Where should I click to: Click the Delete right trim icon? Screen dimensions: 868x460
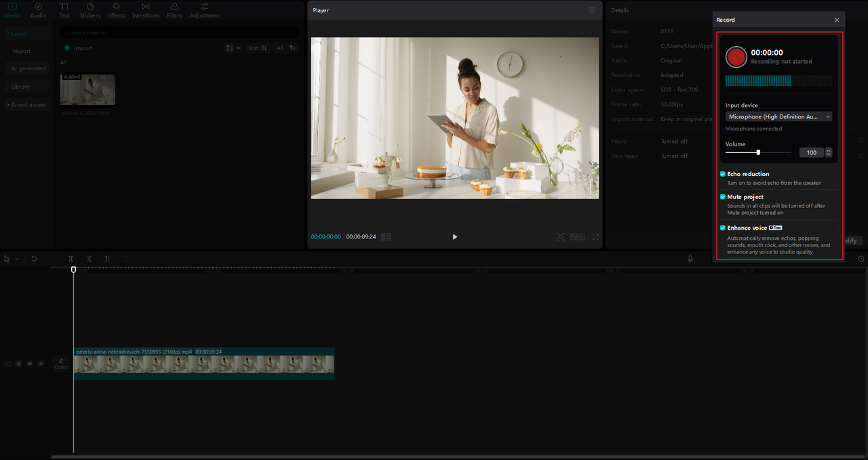pos(107,259)
